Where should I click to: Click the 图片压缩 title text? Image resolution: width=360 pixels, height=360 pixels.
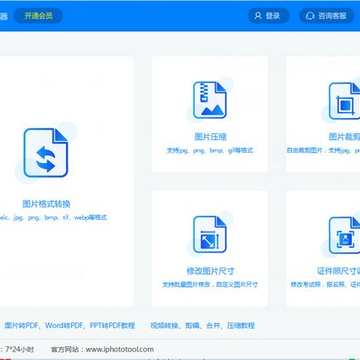(210, 137)
